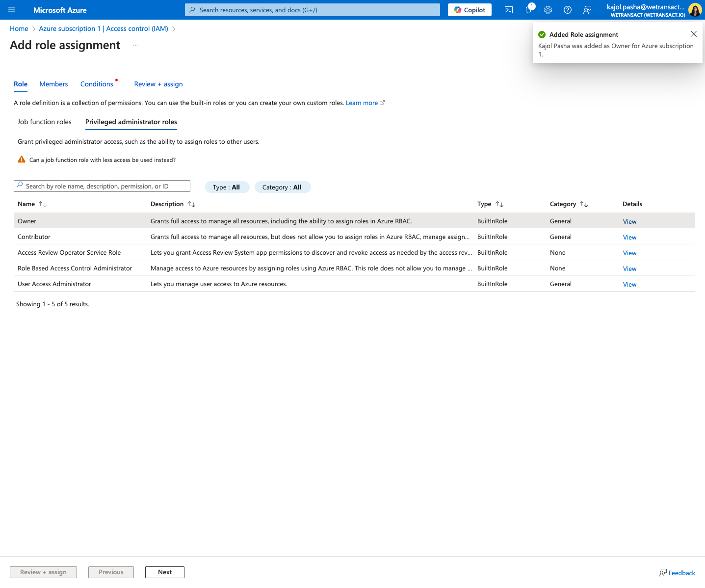Viewport: 705px width, 588px height.
Task: Select the Role tab
Action: pyautogui.click(x=21, y=84)
